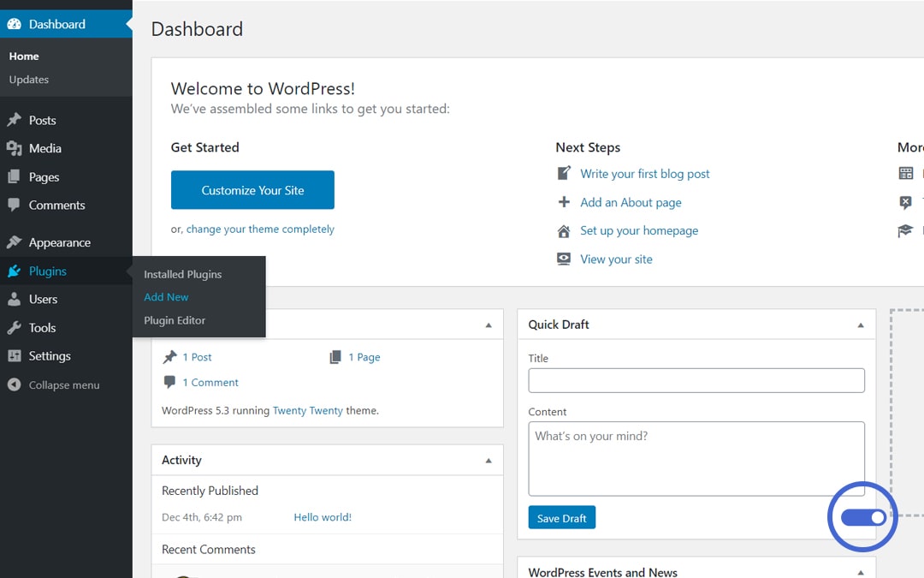Collapse the Quick Draft panel
924x578 pixels.
(861, 325)
